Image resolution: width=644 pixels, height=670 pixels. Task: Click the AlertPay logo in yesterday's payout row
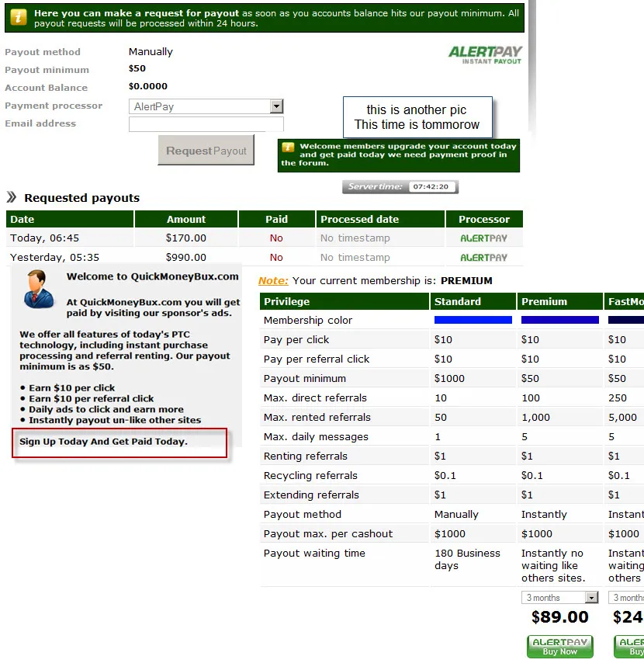483,258
